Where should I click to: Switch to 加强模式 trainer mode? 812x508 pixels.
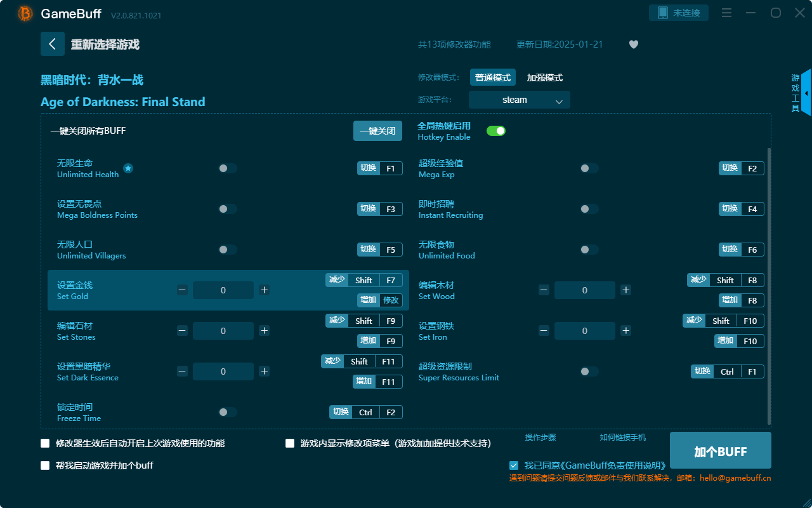click(x=544, y=77)
